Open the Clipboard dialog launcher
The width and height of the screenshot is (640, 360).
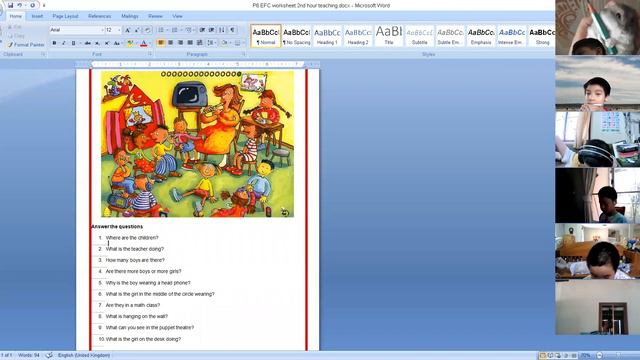click(x=43, y=54)
